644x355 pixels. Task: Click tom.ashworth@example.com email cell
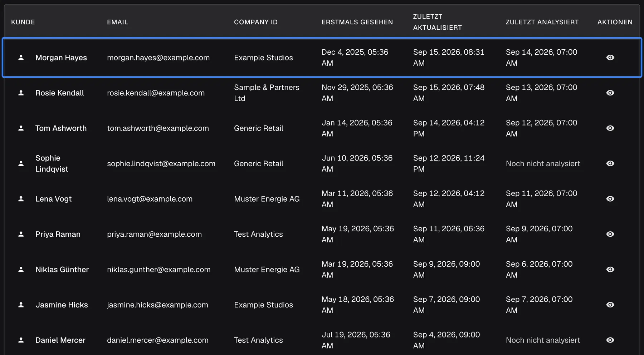point(158,128)
